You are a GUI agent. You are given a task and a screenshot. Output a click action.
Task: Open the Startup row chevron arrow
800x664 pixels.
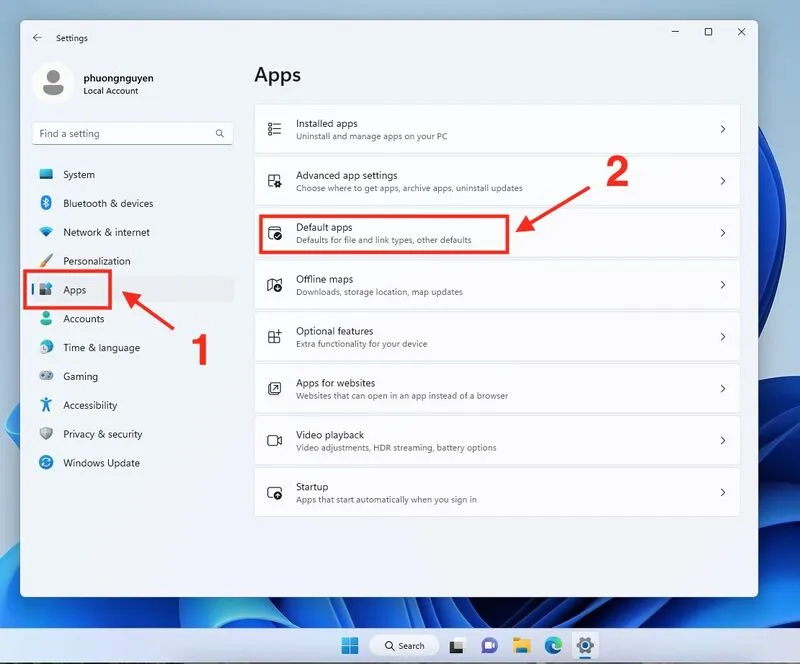click(x=722, y=493)
